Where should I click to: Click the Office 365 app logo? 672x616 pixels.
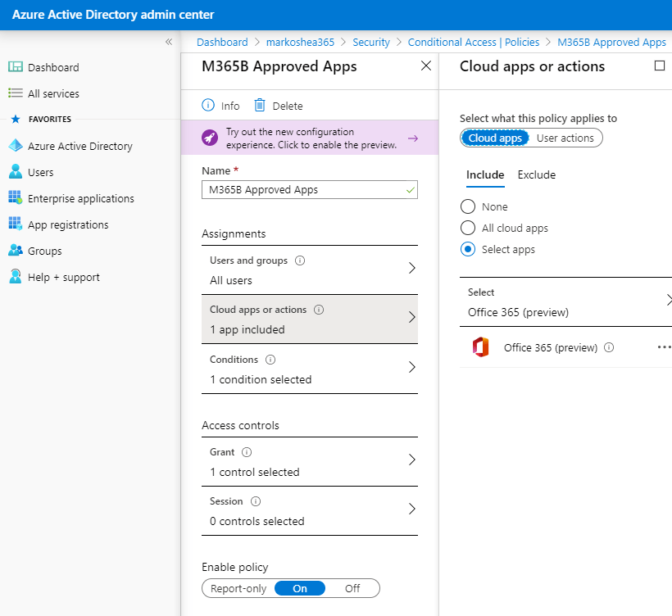click(x=480, y=347)
